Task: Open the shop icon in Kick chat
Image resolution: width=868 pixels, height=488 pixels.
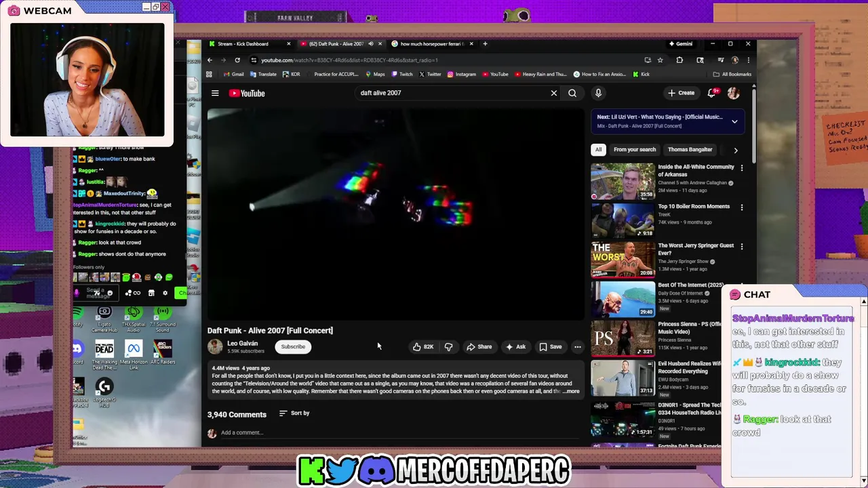Action: (x=151, y=293)
